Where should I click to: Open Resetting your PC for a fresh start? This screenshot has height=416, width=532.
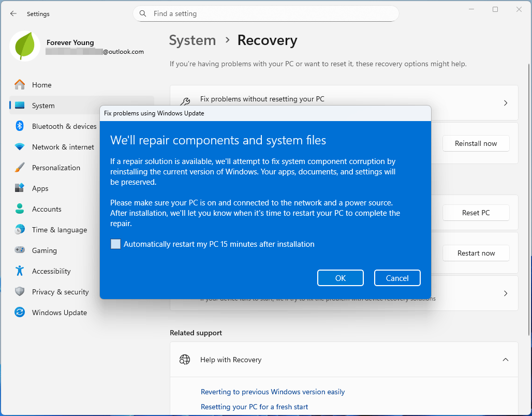pos(254,407)
